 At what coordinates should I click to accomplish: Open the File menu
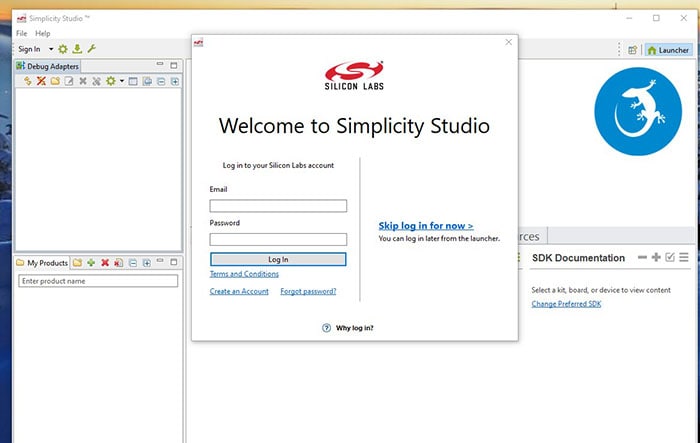[x=21, y=33]
